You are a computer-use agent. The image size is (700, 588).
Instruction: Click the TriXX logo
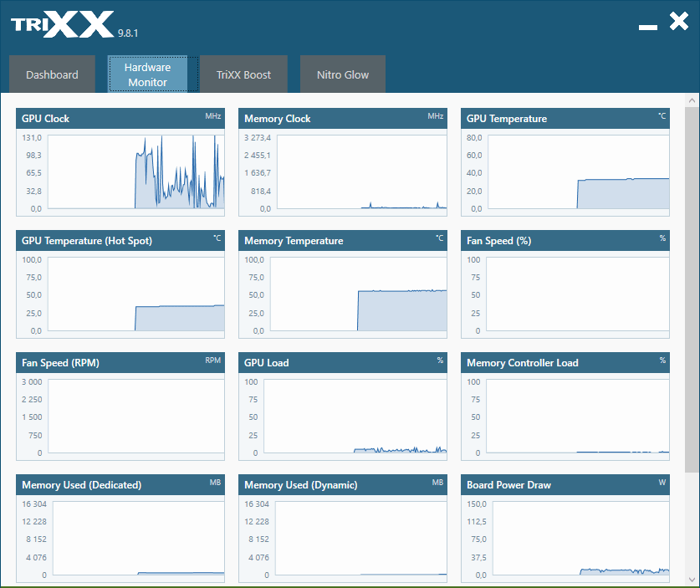(62, 24)
